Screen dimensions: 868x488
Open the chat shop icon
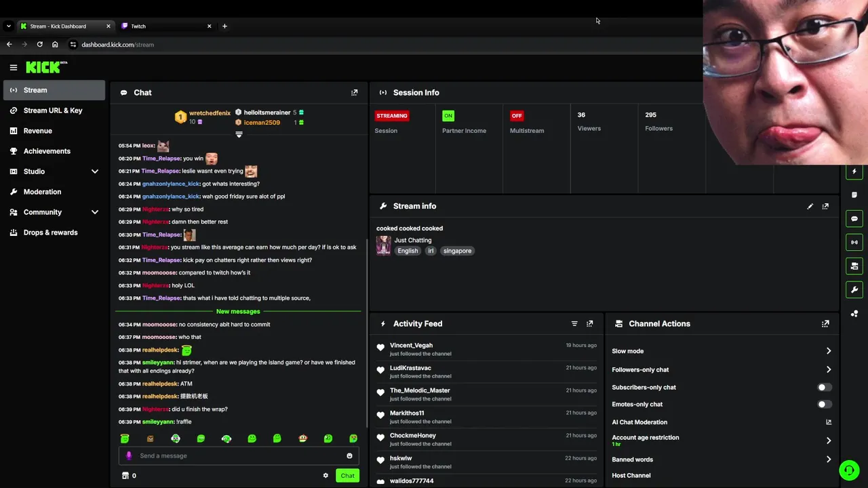point(125,476)
